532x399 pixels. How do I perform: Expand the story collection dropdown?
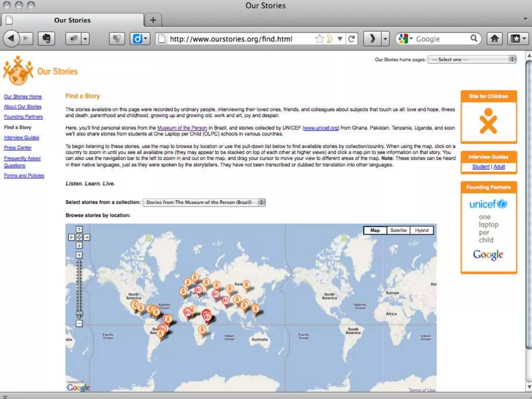[204, 202]
